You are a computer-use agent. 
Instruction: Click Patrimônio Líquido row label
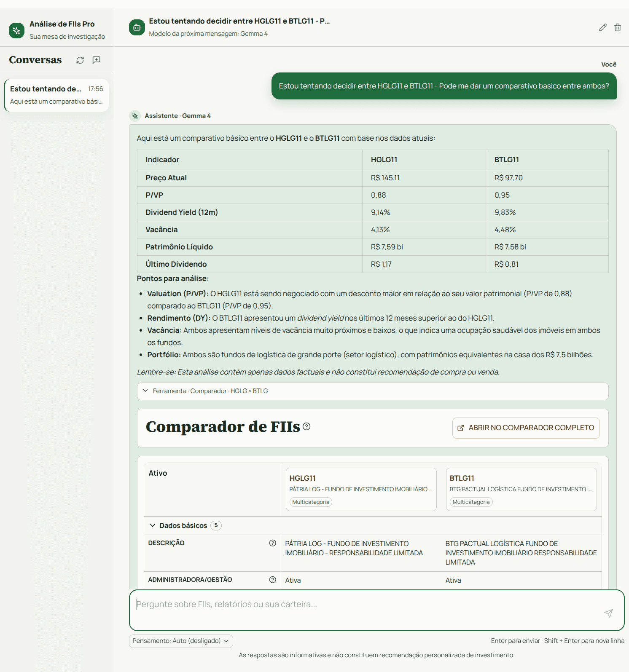179,247
